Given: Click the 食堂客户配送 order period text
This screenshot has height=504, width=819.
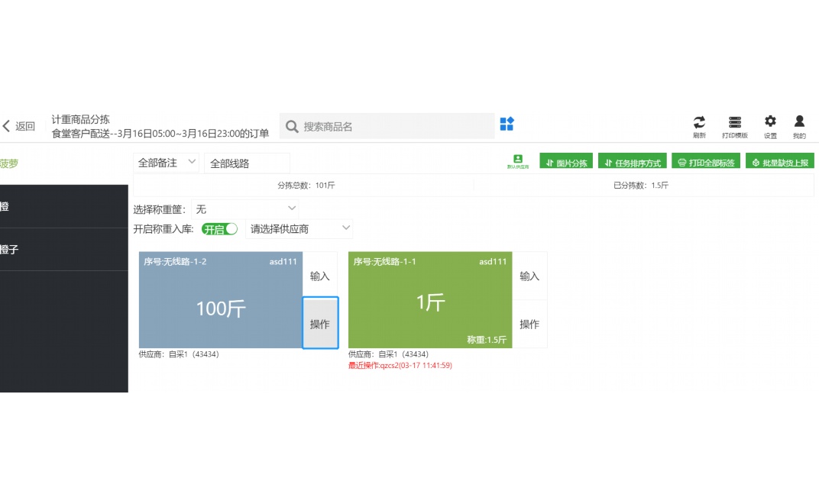Looking at the screenshot, I should tap(160, 134).
